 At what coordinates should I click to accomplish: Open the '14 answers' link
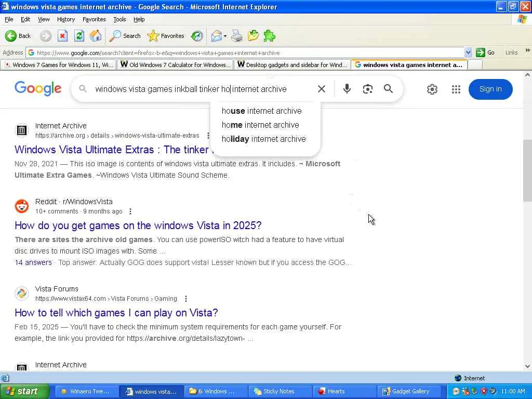(x=33, y=262)
